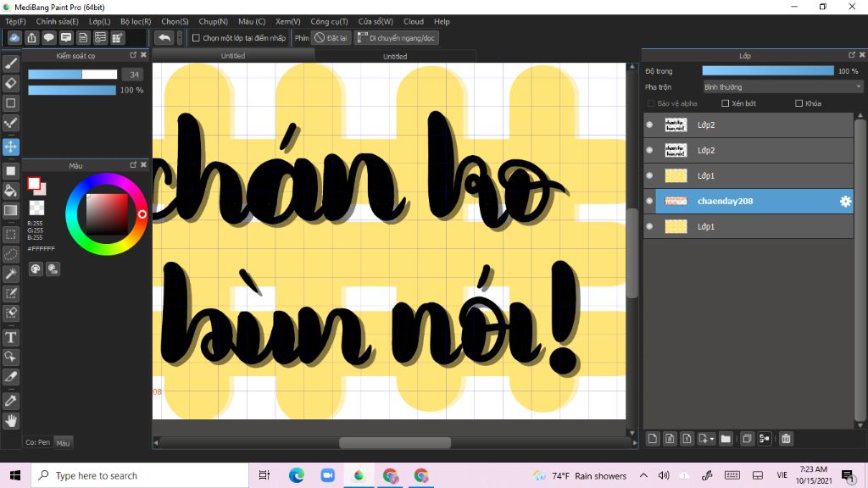Open the 'Cửa sổ(W)' menu
The height and width of the screenshot is (488, 868).
click(x=376, y=21)
